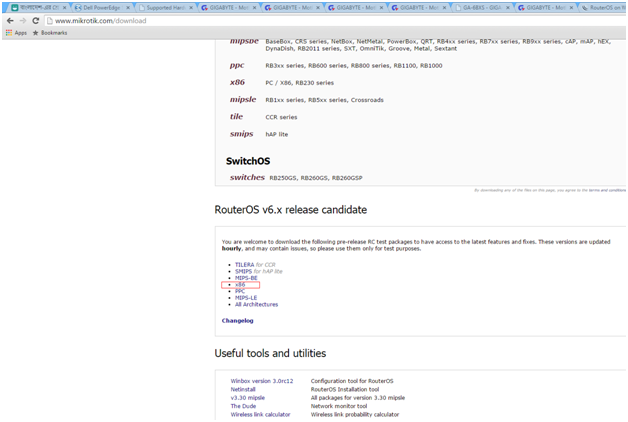Download Winbox version 3.0rc12
Image resolution: width=628 pixels, height=422 pixels.
coord(262,381)
